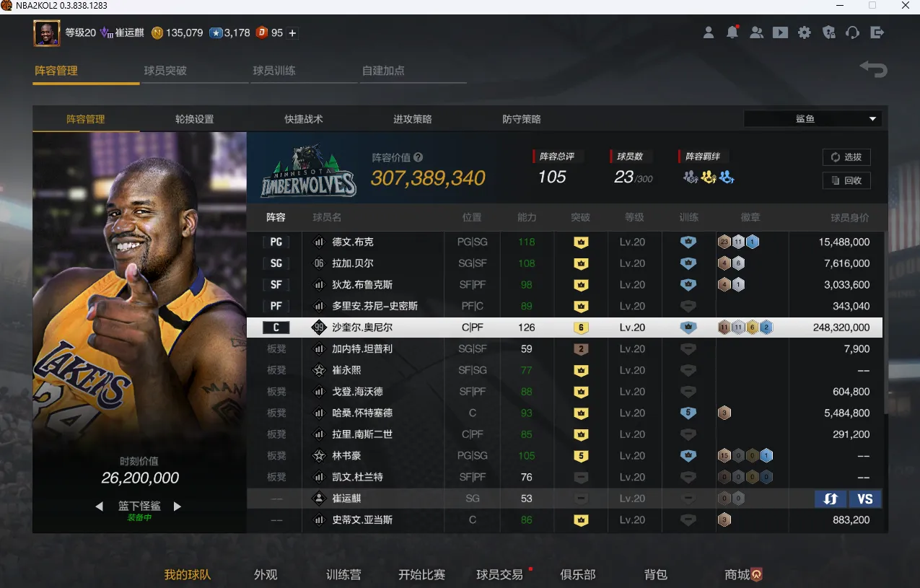Image resolution: width=920 pixels, height=588 pixels.
Task: Switch to the 球员突破 tab
Action: point(165,71)
